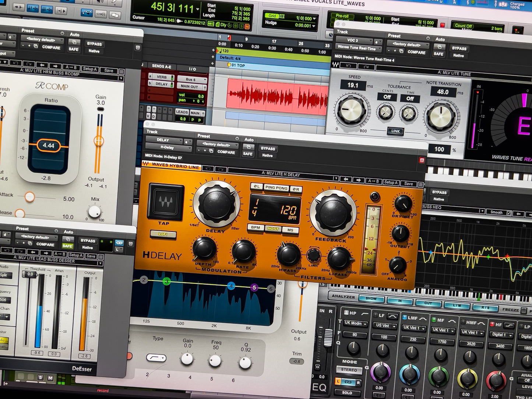Click the red target icon on H-Delay header

(422, 160)
